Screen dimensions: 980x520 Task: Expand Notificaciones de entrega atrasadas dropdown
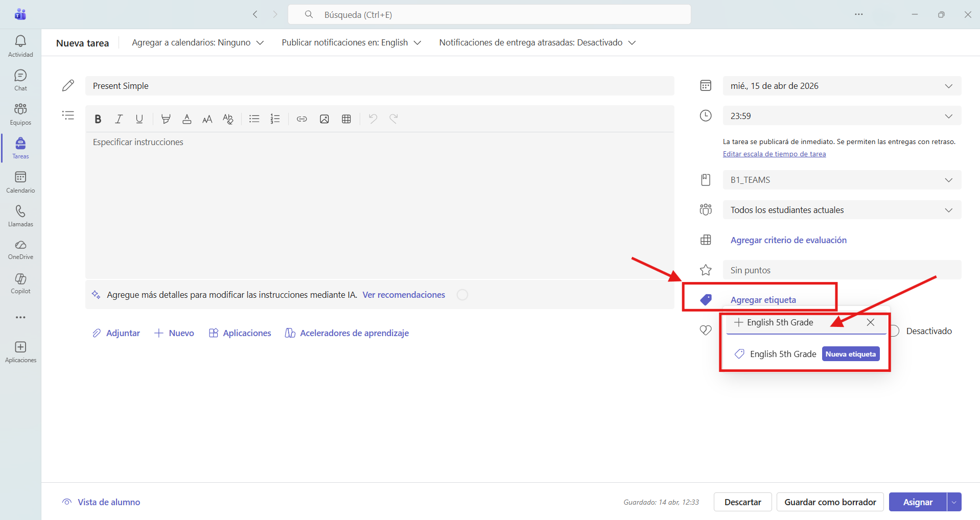coord(537,42)
